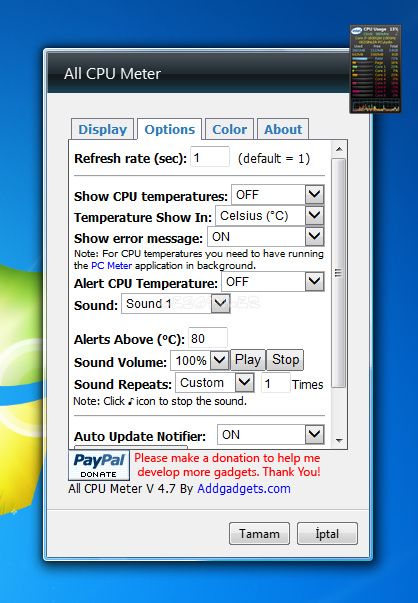The image size is (418, 603).
Task: Open the Color tab
Action: pyautogui.click(x=229, y=129)
